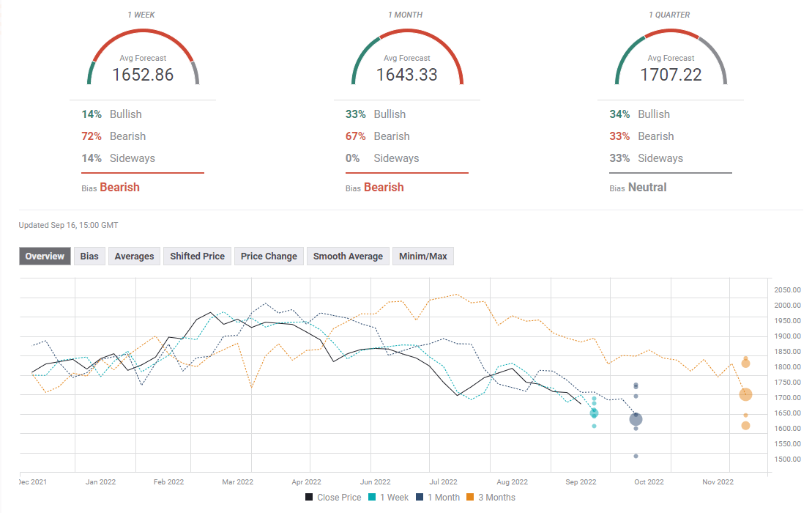
Task: Click the large dark blue 1 Month forecast bubble
Action: click(636, 420)
